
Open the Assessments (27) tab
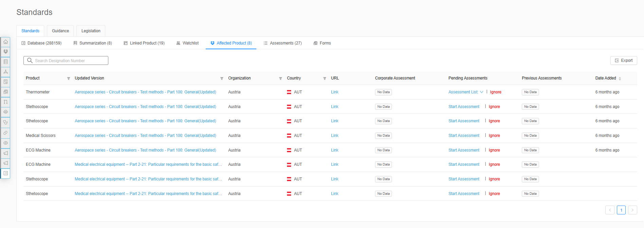coord(283,43)
